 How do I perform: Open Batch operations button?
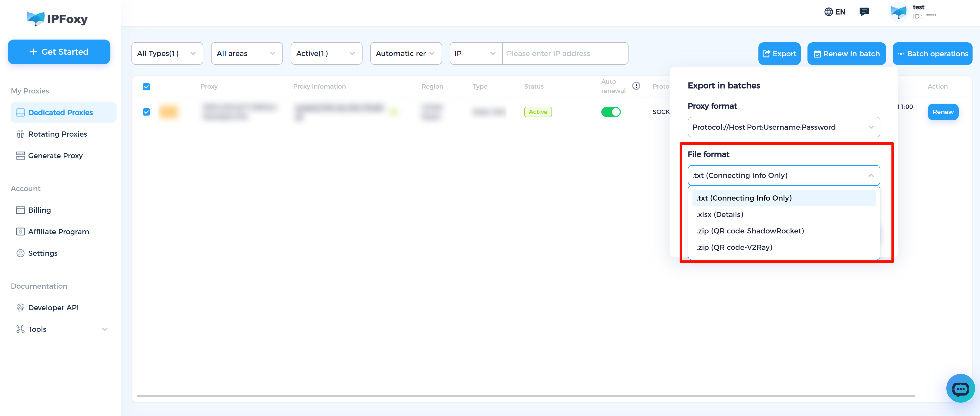932,54
